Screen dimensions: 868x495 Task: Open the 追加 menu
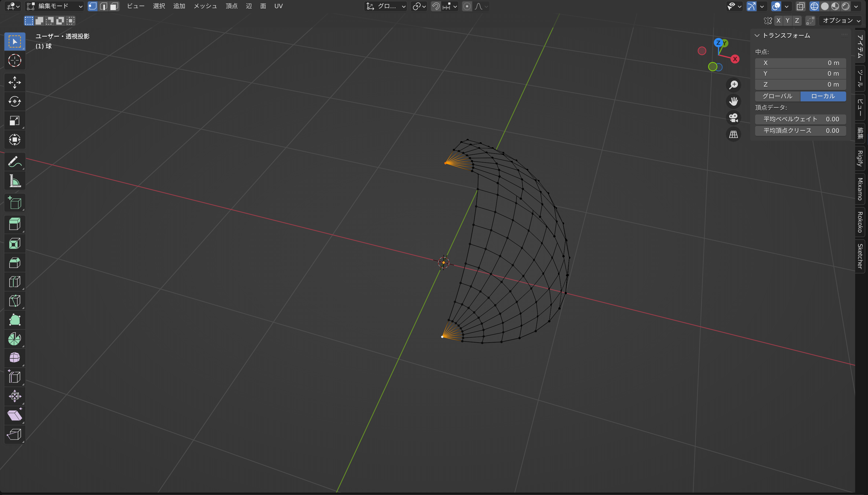pos(179,6)
